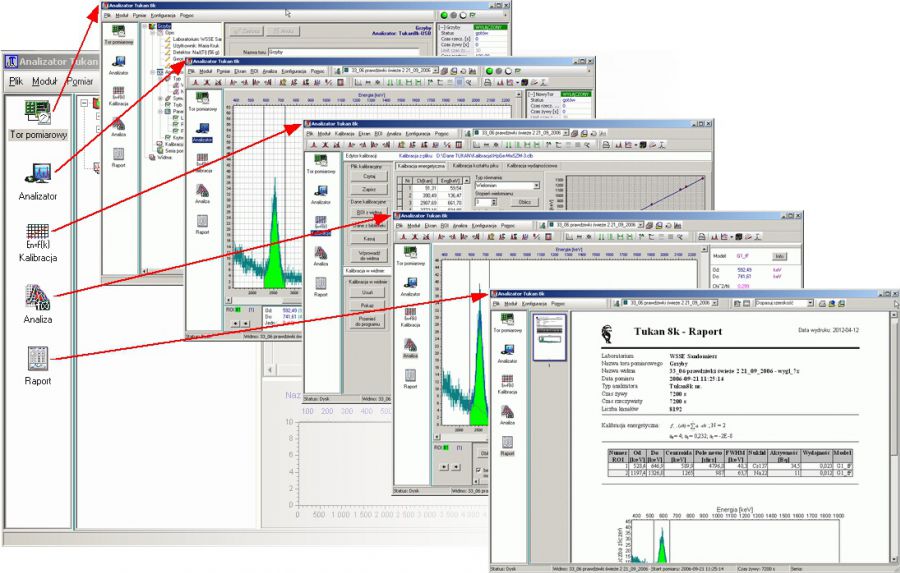Viewport: 900px width, 573px height.
Task: Click the Usuń button under Kalibracja w widmie
Action: [367, 293]
